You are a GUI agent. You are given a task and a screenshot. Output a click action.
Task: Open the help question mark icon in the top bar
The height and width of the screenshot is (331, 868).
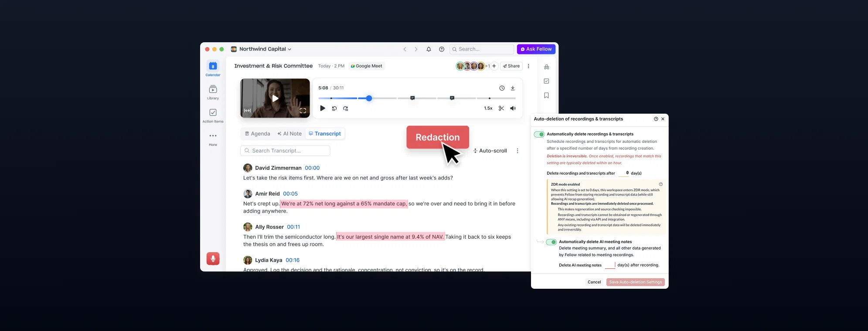[x=442, y=49]
